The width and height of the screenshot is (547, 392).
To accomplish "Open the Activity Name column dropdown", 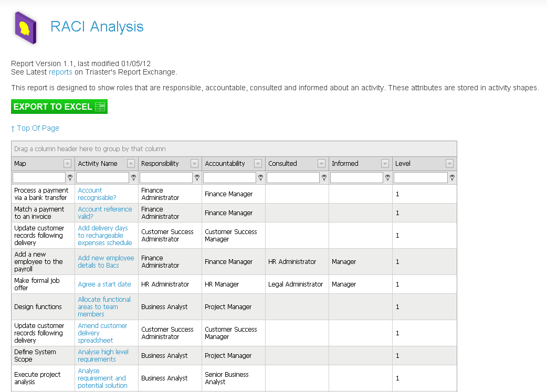I will 131,164.
